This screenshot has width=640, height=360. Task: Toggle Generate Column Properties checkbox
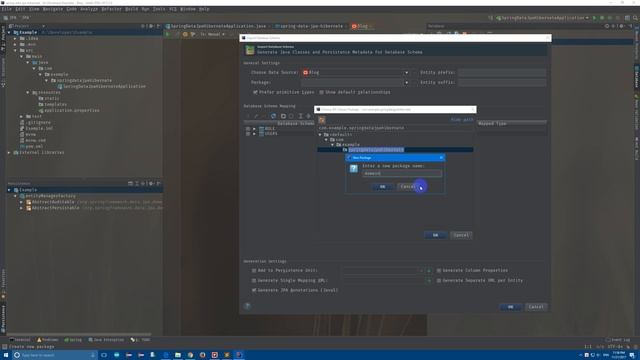click(x=439, y=270)
